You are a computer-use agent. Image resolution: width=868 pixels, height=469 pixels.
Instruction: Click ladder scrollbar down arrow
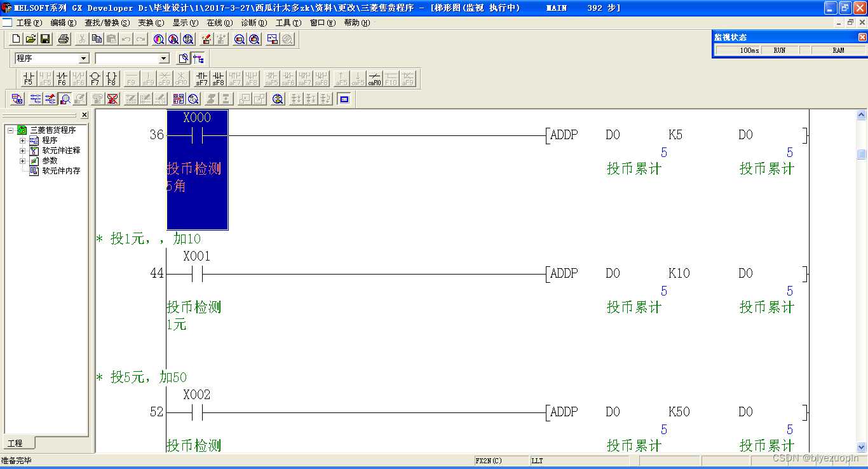(x=862, y=447)
